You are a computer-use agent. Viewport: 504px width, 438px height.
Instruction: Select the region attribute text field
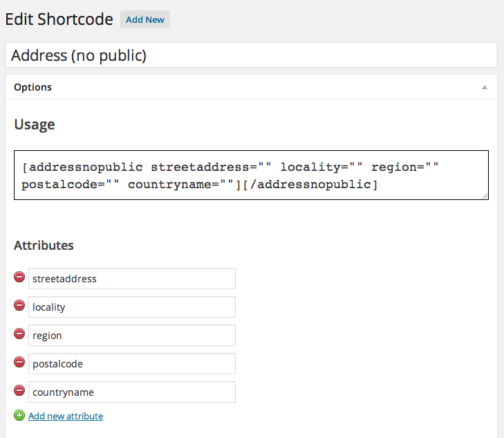click(x=131, y=336)
